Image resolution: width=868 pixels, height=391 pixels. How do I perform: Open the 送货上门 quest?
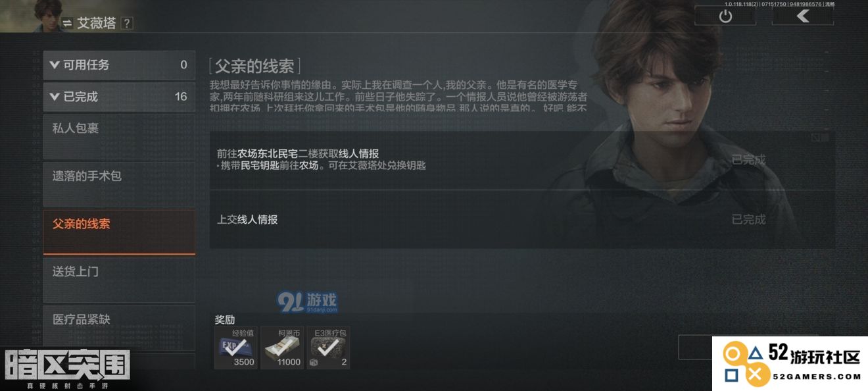(x=119, y=280)
